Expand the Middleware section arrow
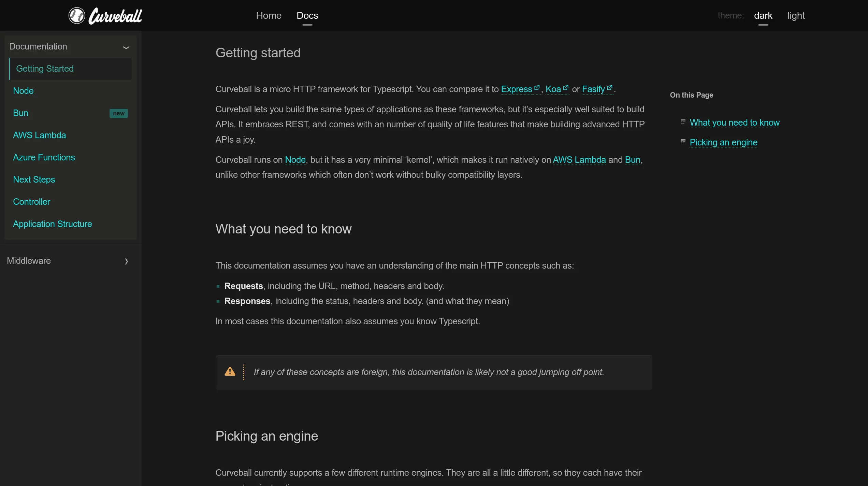Screen dimensions: 868x486 [x=126, y=261]
